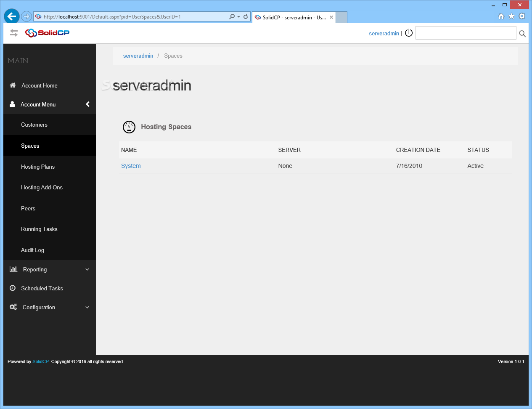This screenshot has width=532, height=409.
Task: Open the browser home icon
Action: [501, 16]
